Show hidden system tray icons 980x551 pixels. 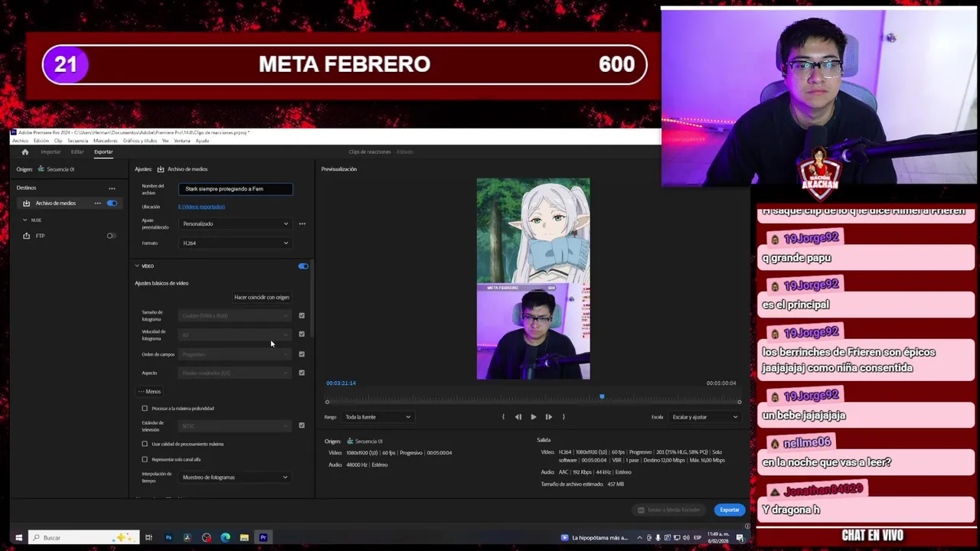click(x=639, y=537)
